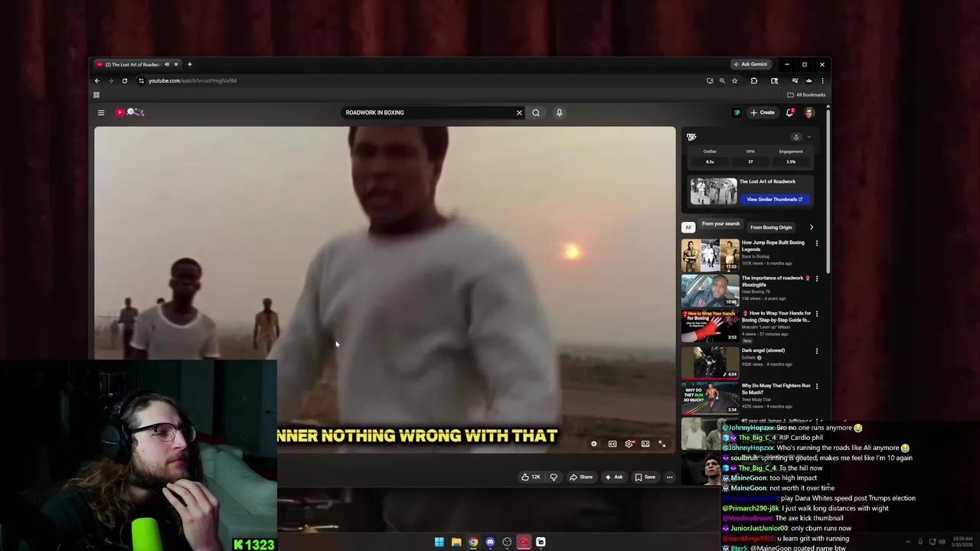
Task: Click the search field ROADWORK IN BOXING
Action: [x=429, y=112]
